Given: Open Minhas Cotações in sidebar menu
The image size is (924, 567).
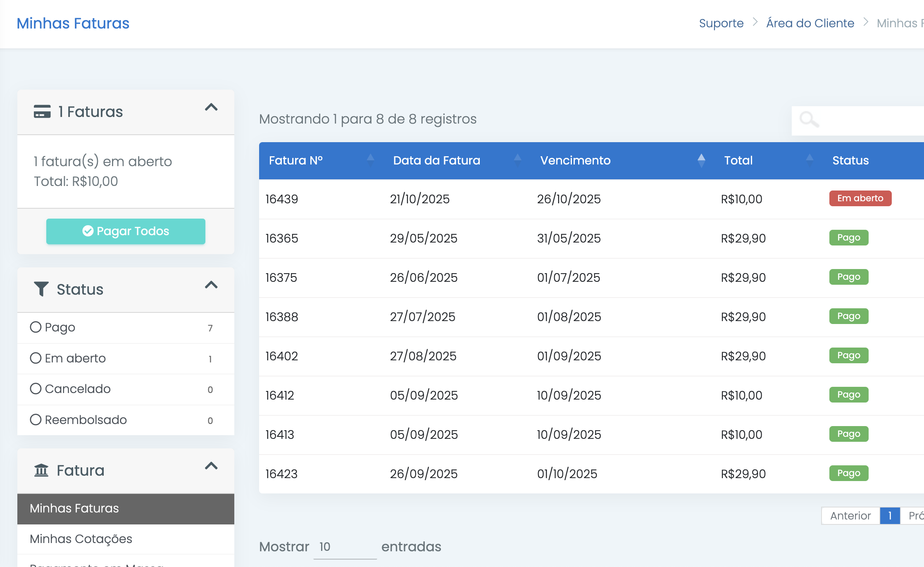Looking at the screenshot, I should click(81, 539).
